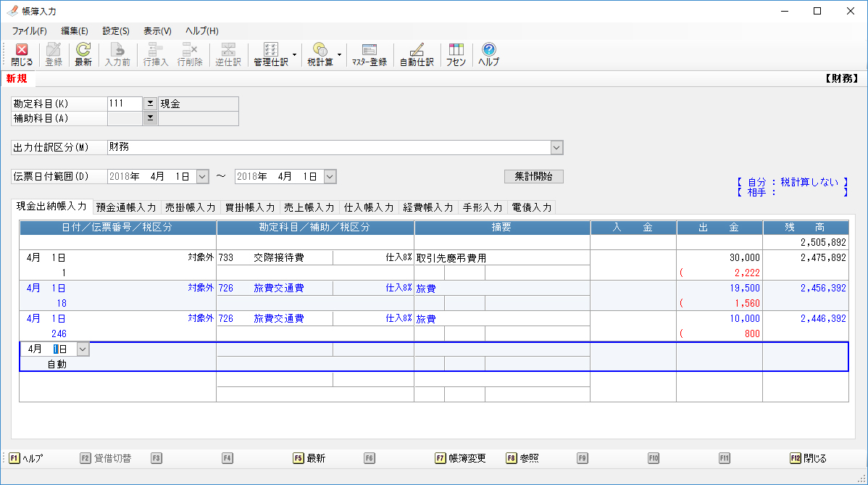Click the tax amount 2,222
Image resolution: width=868 pixels, height=485 pixels.
(747, 273)
